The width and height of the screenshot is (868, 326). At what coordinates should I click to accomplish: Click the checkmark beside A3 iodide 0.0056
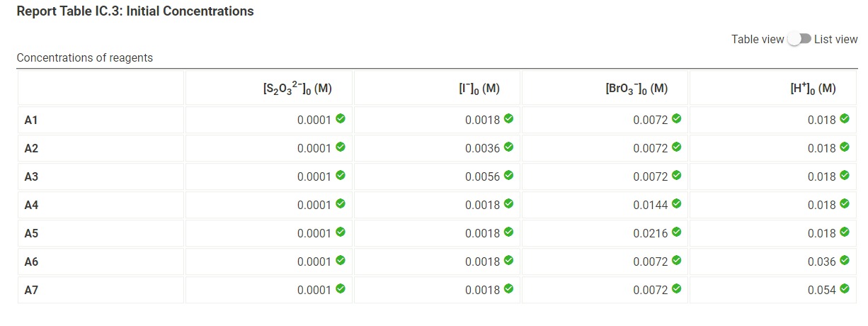pyautogui.click(x=508, y=176)
